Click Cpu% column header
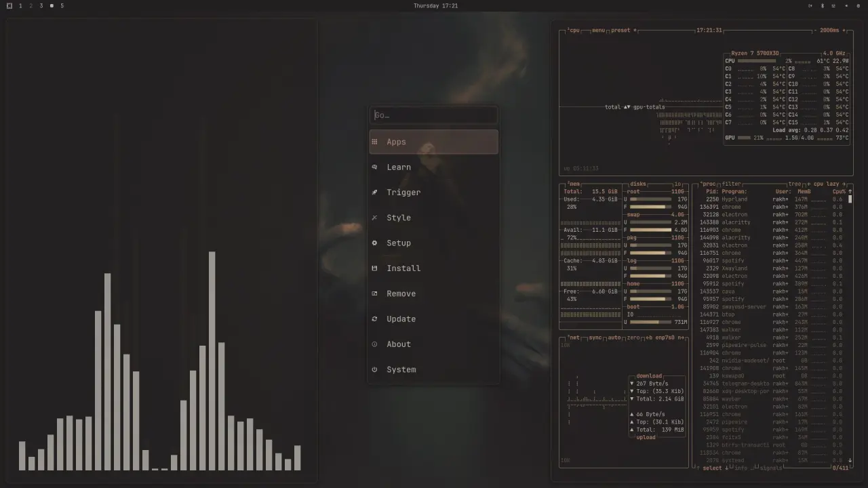 coord(839,192)
